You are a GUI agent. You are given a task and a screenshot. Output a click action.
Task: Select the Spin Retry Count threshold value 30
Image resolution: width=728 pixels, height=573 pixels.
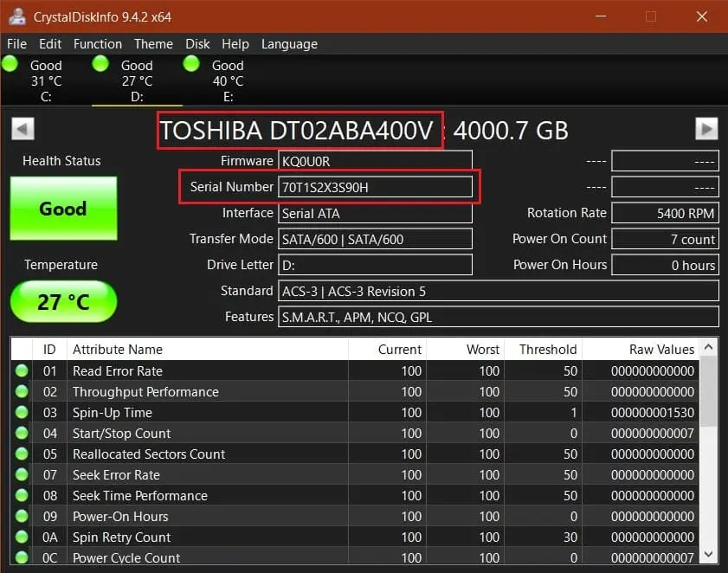point(570,538)
